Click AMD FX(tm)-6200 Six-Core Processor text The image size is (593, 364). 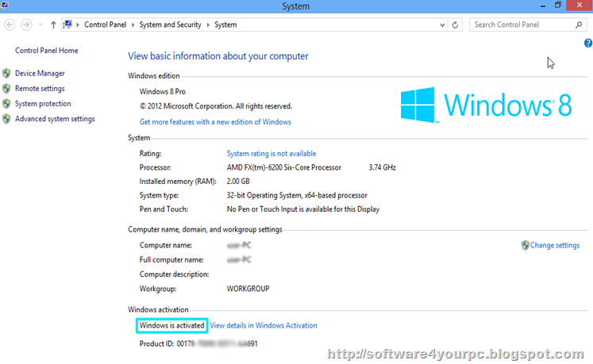click(x=284, y=167)
